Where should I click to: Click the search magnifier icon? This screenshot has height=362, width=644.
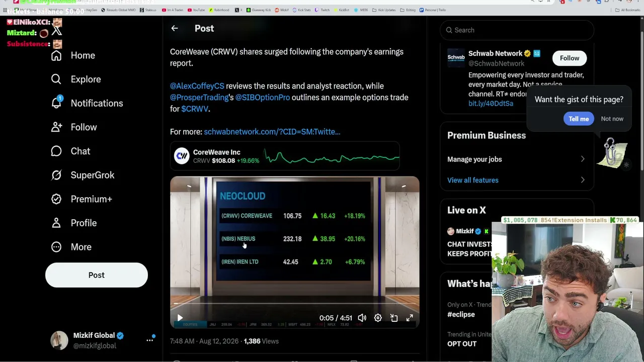(449, 30)
